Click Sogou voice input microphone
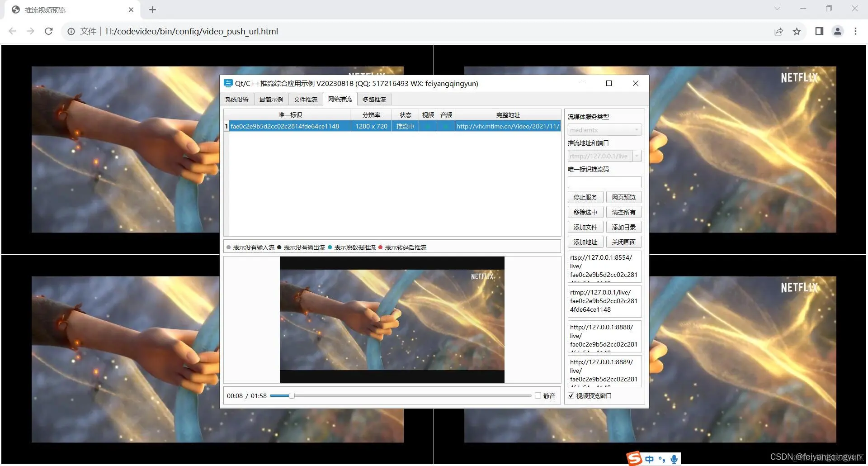Image resolution: width=868 pixels, height=466 pixels. pos(674,459)
